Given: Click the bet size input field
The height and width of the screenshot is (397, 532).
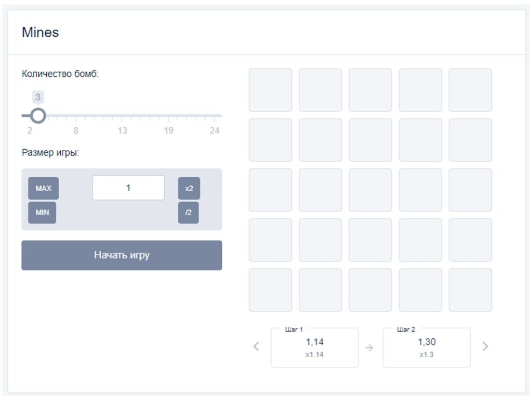Looking at the screenshot, I should tap(128, 188).
